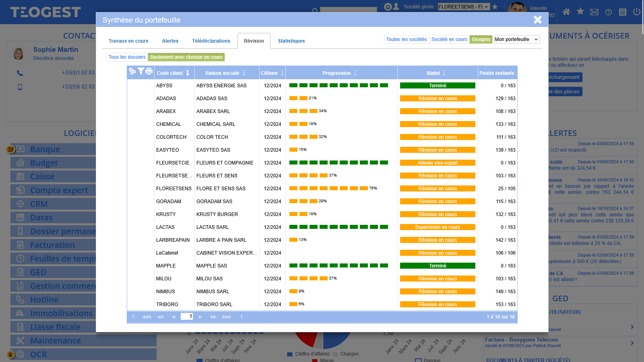Screen dimensions: 644x362
Task: Jump to last page triple arrow
Action: [x=227, y=317]
